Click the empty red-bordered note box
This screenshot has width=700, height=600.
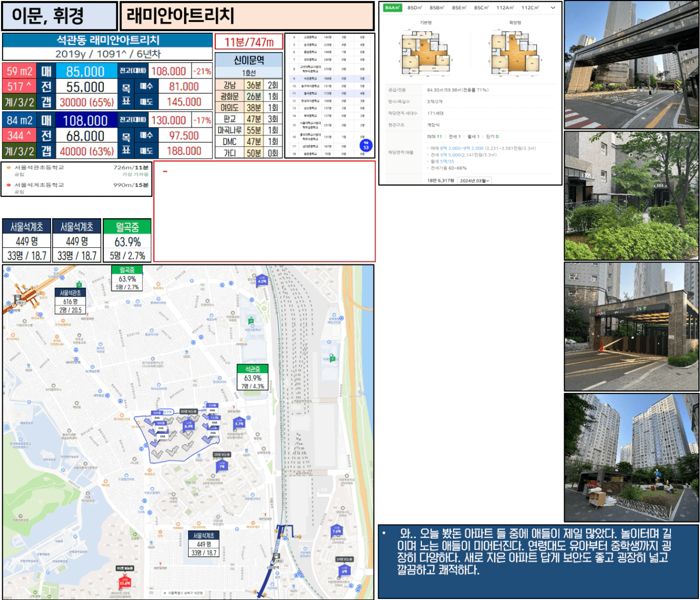(x=265, y=211)
